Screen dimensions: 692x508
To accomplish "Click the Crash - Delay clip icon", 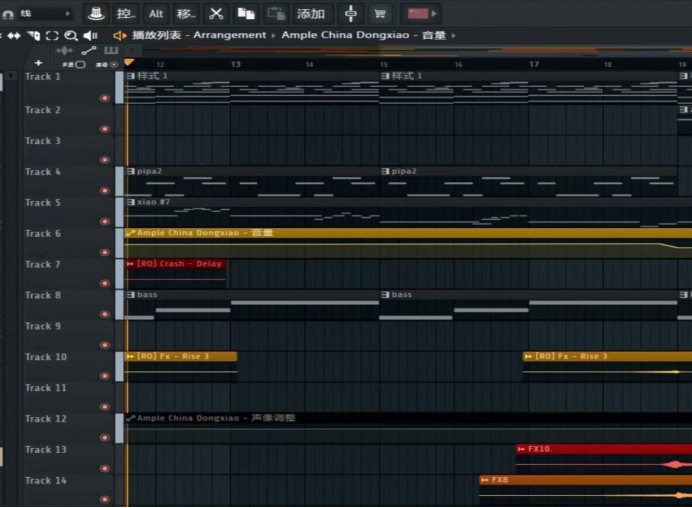I will 130,264.
